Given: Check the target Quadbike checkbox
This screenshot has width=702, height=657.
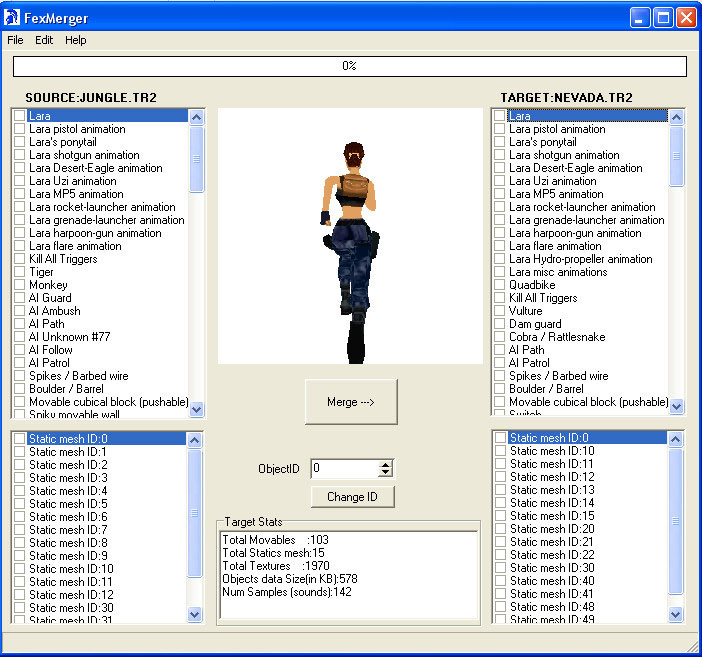Looking at the screenshot, I should pos(500,285).
